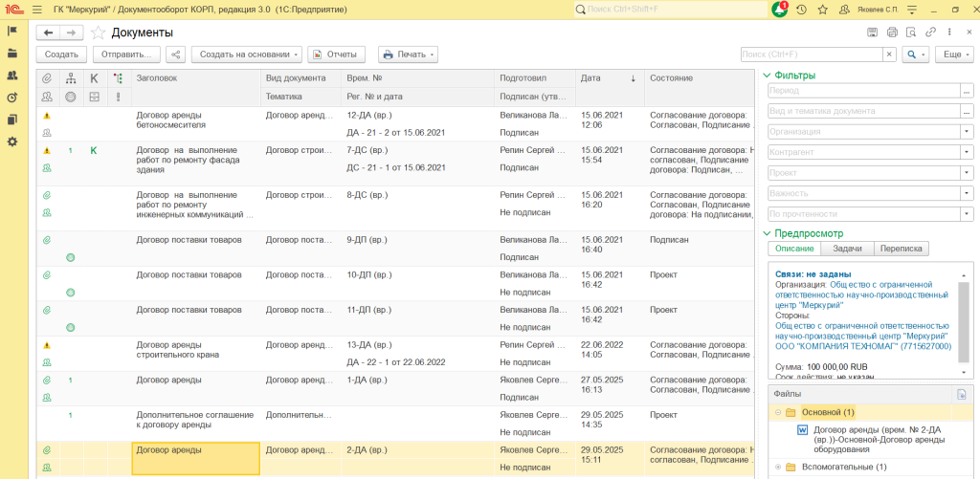
Task: Add Документы page to favorites star
Action: (x=98, y=33)
